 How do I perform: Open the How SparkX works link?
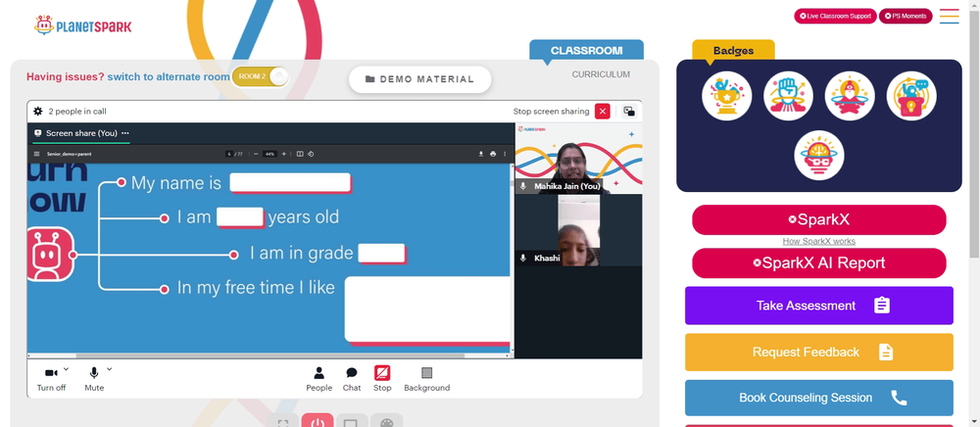point(818,241)
